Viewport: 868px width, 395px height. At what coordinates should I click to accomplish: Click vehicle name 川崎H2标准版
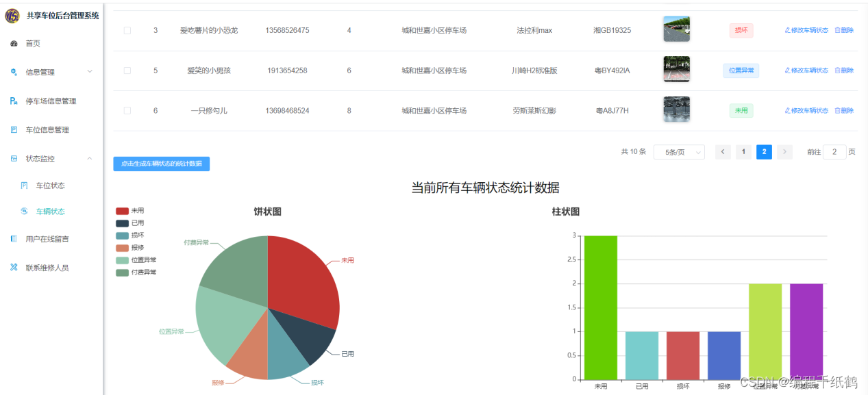coord(534,71)
